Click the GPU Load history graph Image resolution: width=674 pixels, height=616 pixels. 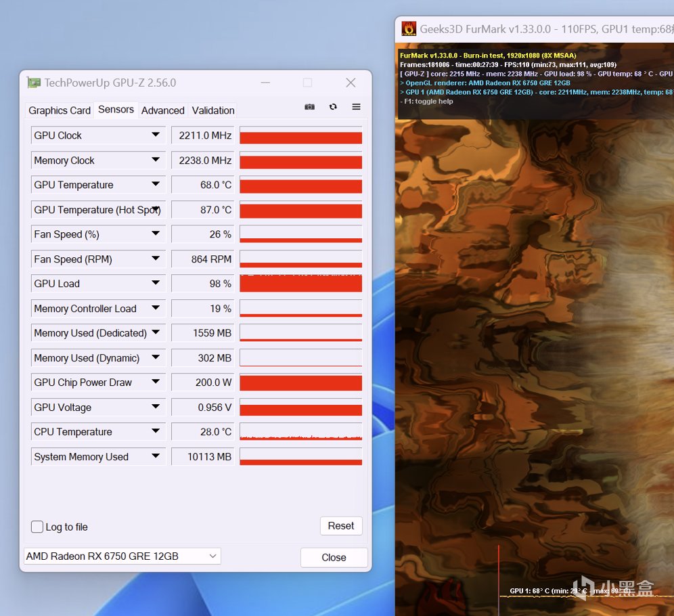point(301,283)
